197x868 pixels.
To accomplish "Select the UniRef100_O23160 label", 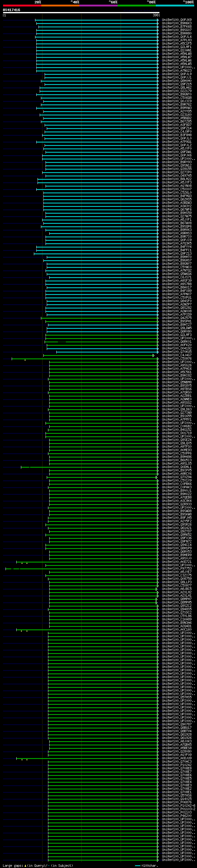I will 177,115.
